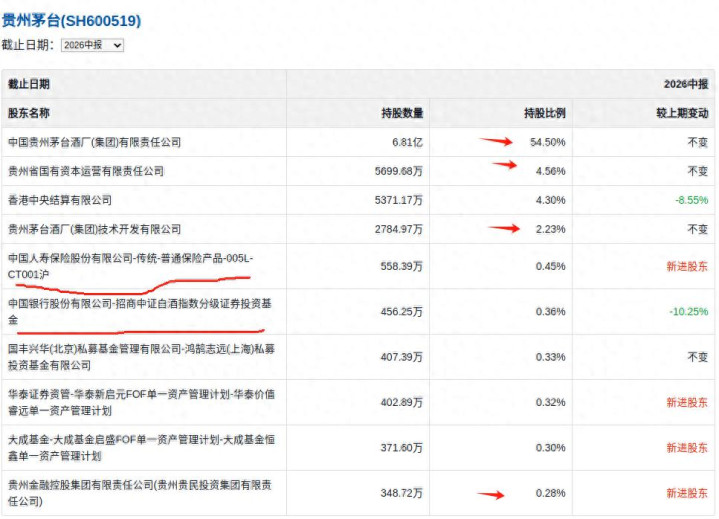The height and width of the screenshot is (519, 719).
Task: Click shareholder 中国贵州茅台酒厂(集团)有限责任公司
Action: pos(94,142)
